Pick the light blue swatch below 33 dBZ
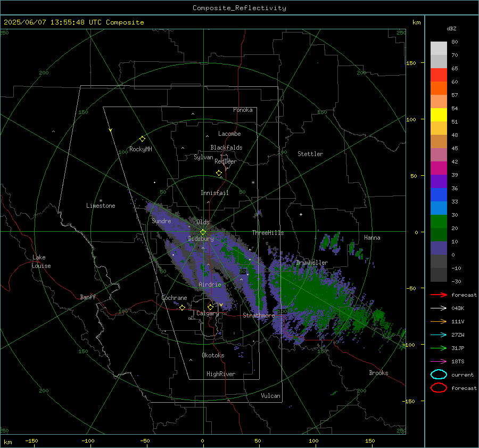This screenshot has width=479, height=448. tap(439, 208)
